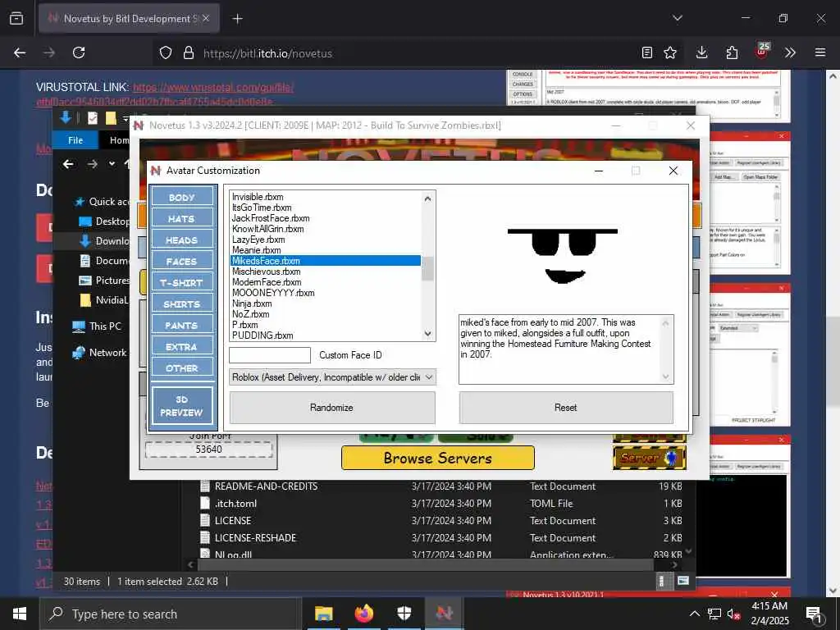Open the HEADS section

[181, 240]
